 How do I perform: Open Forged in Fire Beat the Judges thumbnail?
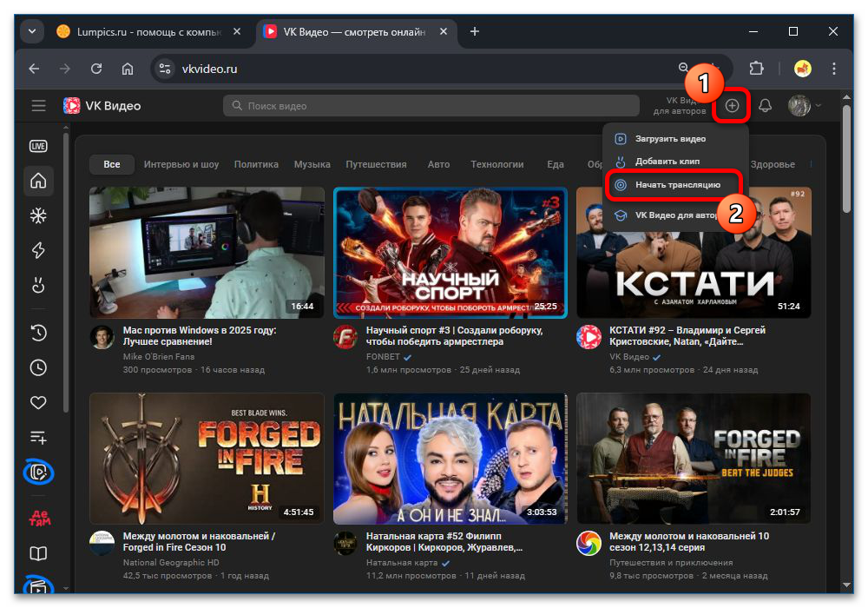(x=694, y=459)
